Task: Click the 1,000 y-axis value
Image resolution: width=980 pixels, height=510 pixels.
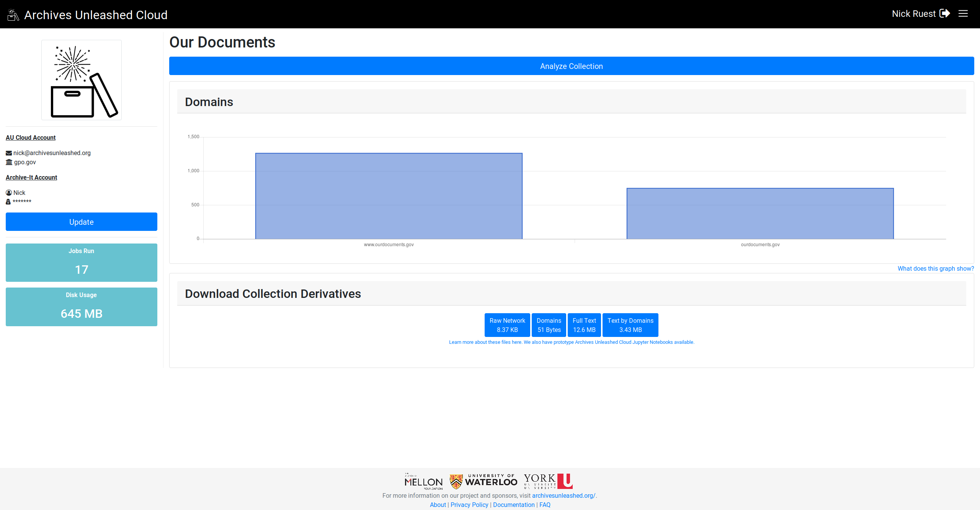Action: coord(193,171)
